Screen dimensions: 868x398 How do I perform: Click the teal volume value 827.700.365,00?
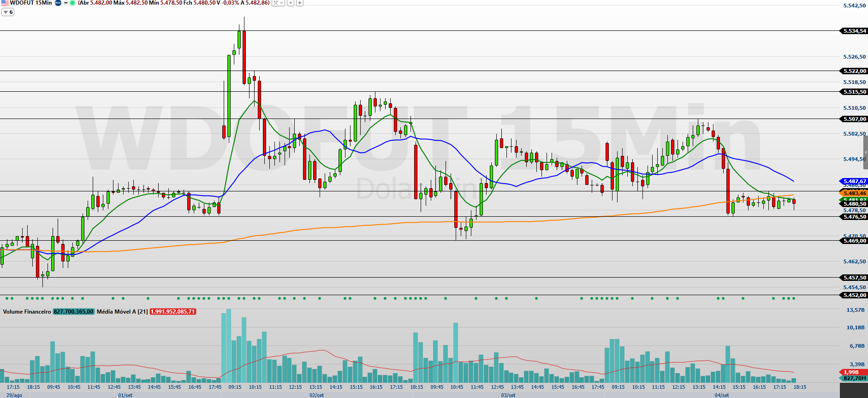click(74, 312)
